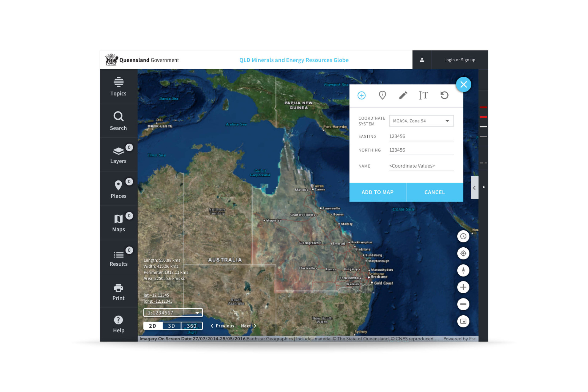Click ADD TO MAP button
This screenshot has height=392, width=588.
coord(377,192)
